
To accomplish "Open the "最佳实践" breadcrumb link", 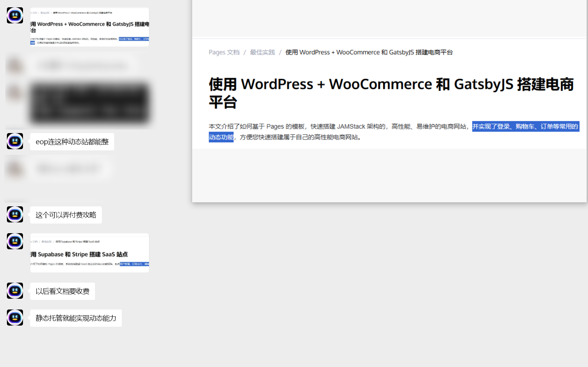I will 262,52.
